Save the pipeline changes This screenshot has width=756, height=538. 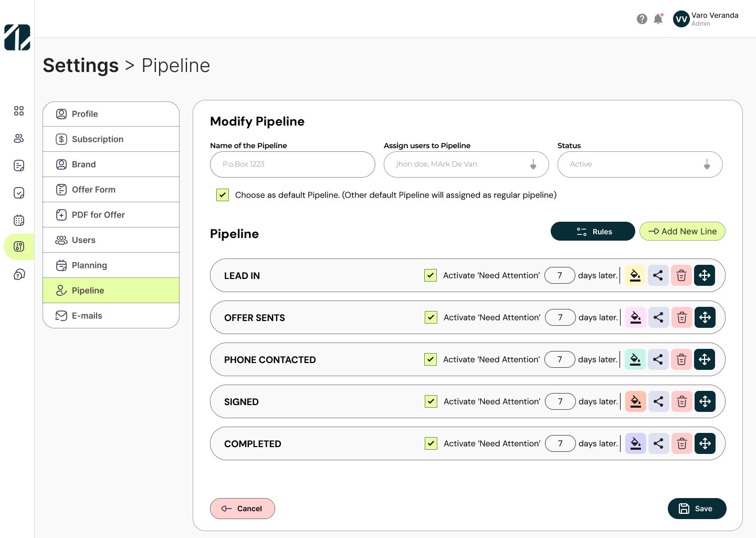[697, 509]
